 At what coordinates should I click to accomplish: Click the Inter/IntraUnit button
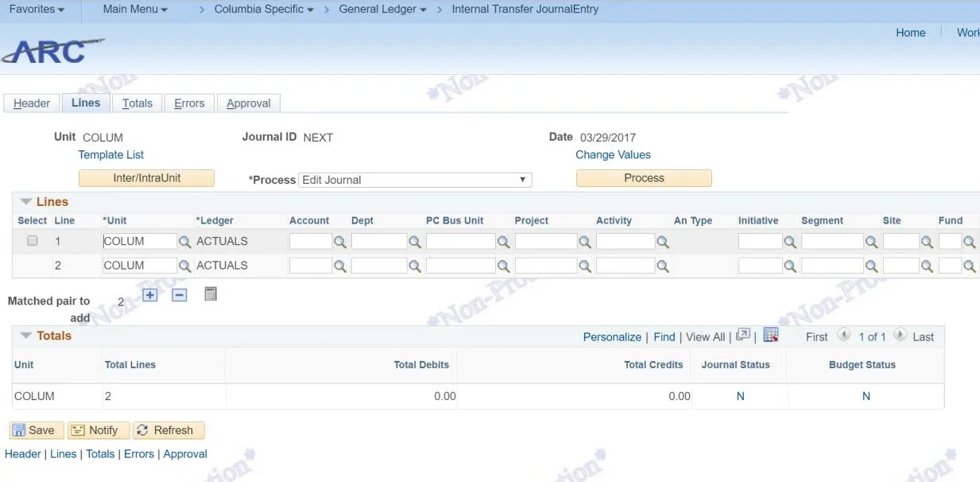146,178
